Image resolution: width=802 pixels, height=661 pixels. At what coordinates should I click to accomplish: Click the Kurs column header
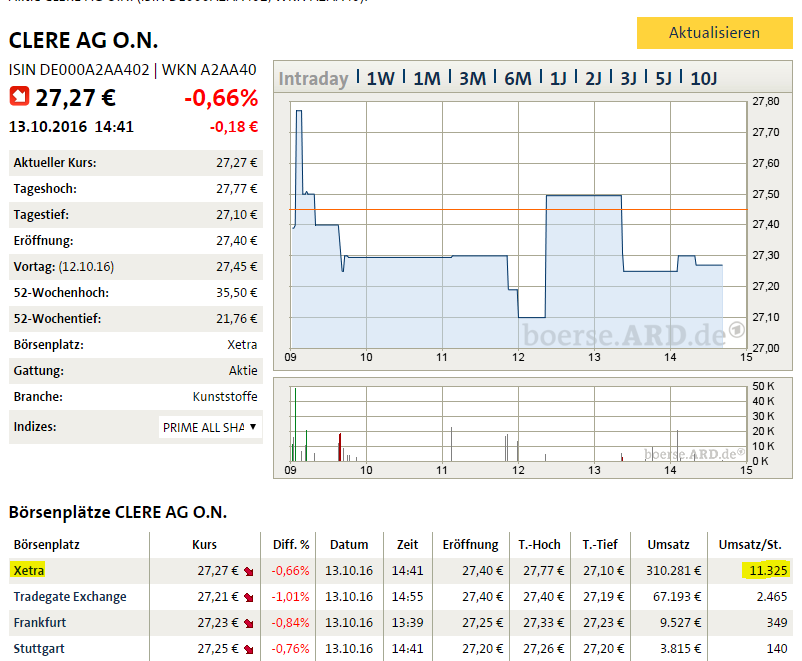205,544
